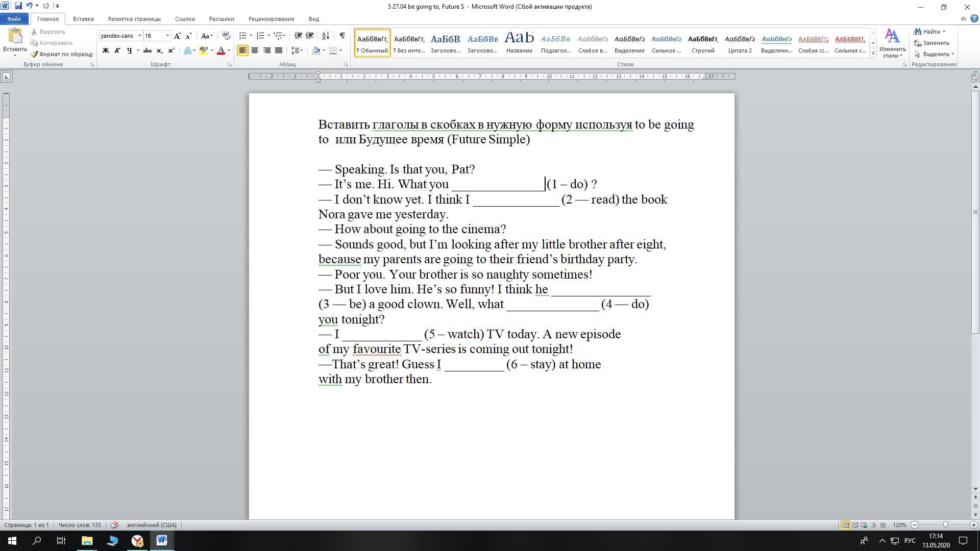Switch to the Рецензирование tab
This screenshot has height=551, width=980.
(x=271, y=19)
